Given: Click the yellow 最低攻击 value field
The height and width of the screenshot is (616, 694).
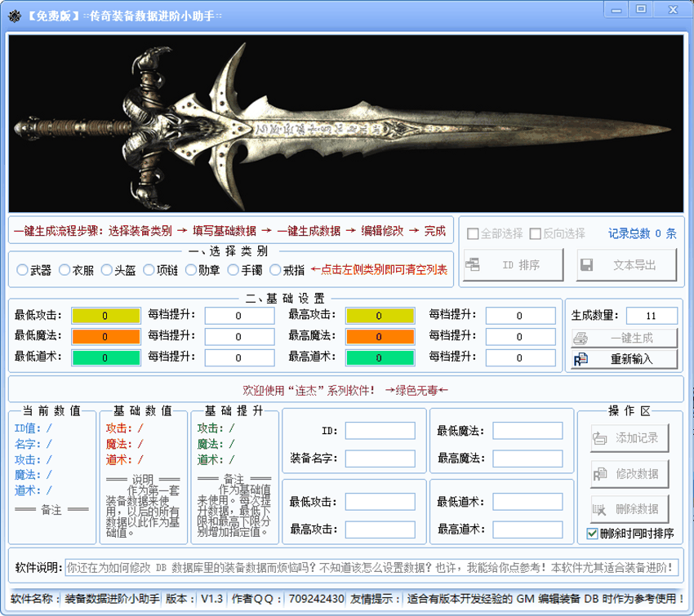Looking at the screenshot, I should point(105,316).
